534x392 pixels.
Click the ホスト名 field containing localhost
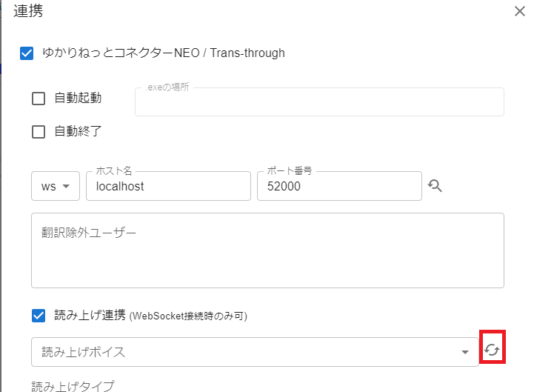pos(169,186)
